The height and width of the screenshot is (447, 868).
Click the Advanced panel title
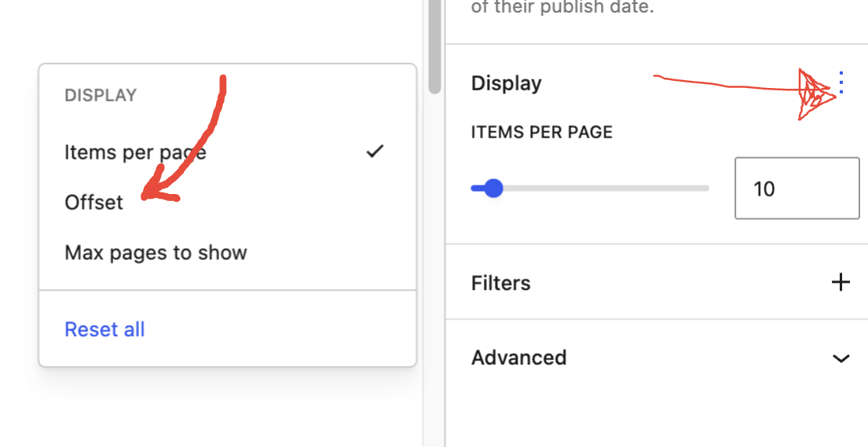click(518, 357)
